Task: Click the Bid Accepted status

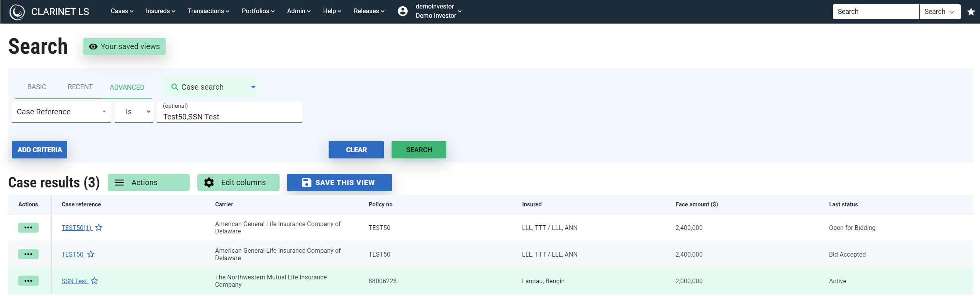Action: [847, 255]
